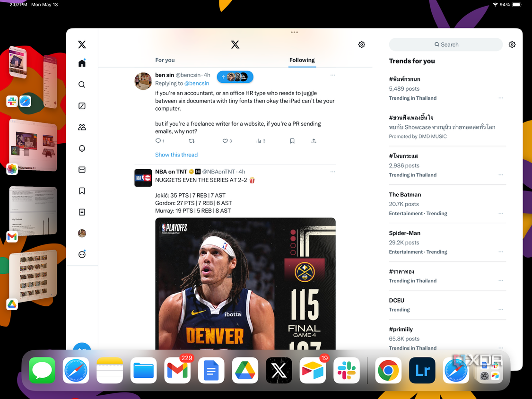Open the profile avatar in sidebar
The width and height of the screenshot is (532, 399).
pos(82,233)
